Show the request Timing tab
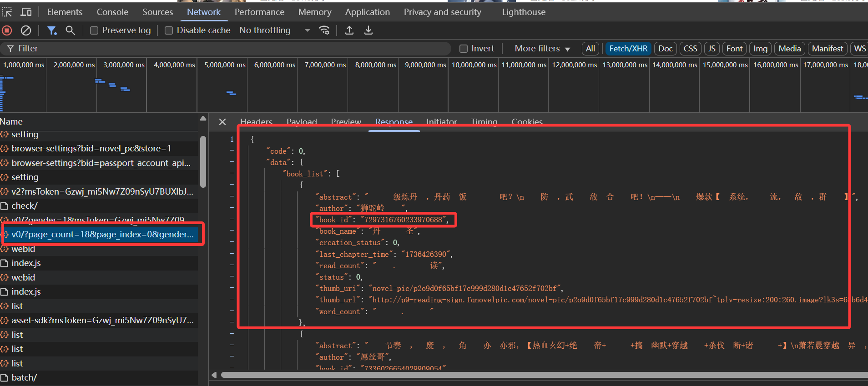This screenshot has width=868, height=386. 484,122
